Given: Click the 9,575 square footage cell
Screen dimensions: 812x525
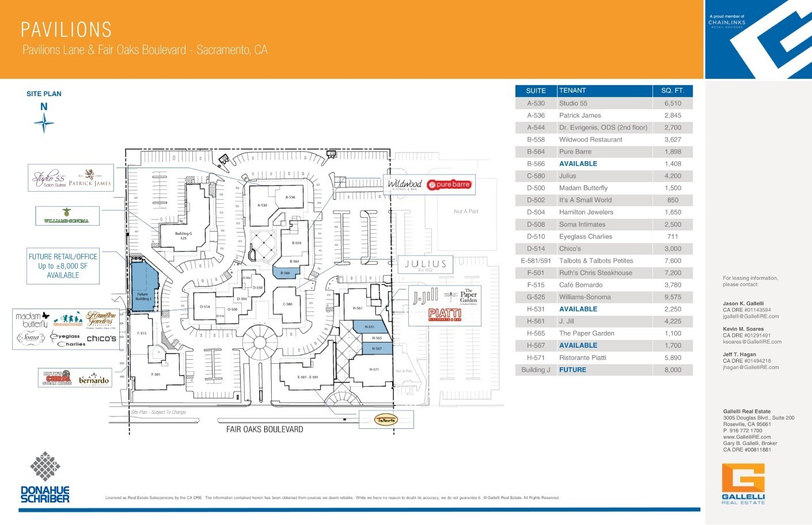Looking at the screenshot, I should (673, 297).
